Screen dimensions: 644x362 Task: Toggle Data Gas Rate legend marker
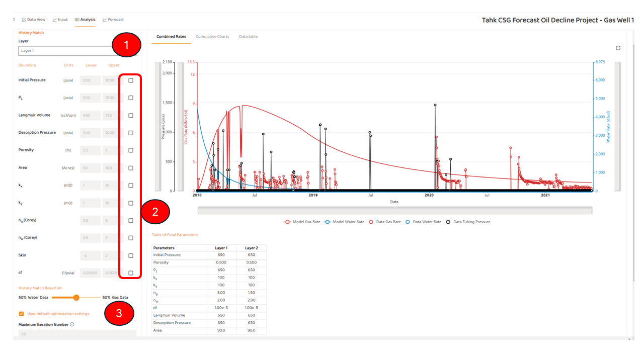[x=372, y=222]
